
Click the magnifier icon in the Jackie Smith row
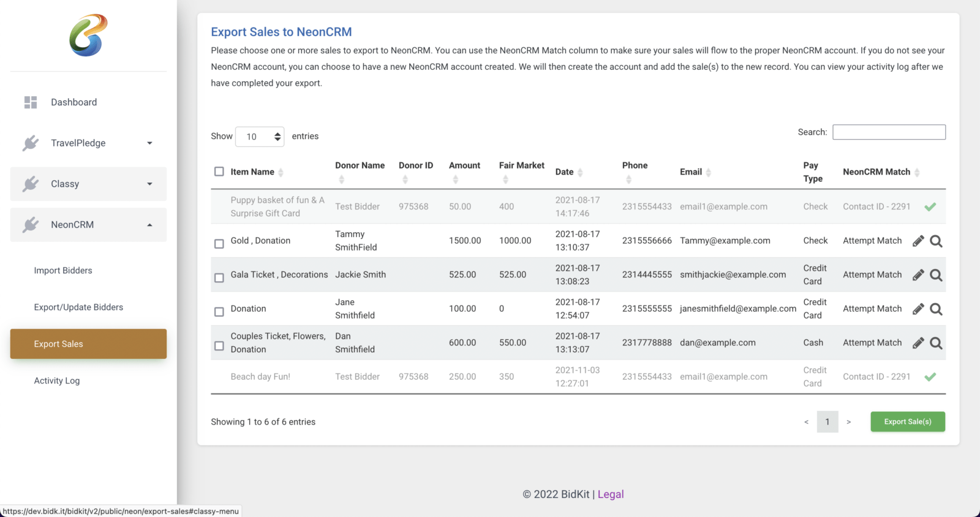936,275
